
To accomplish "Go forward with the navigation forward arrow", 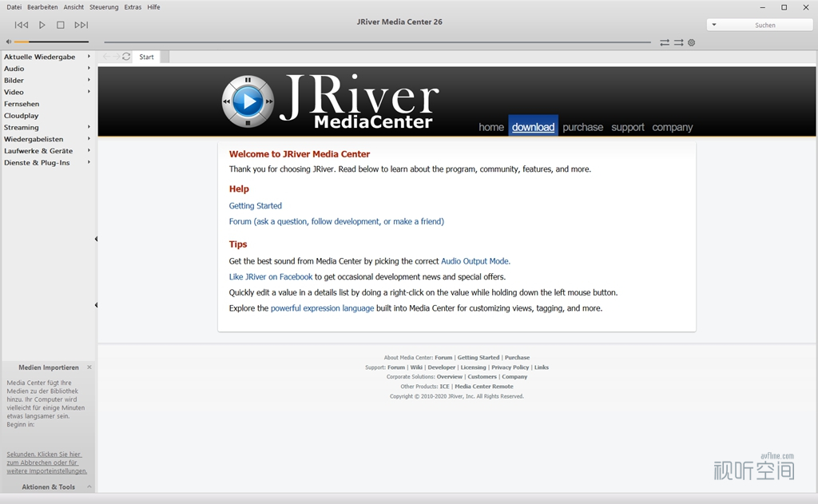I will click(x=117, y=57).
